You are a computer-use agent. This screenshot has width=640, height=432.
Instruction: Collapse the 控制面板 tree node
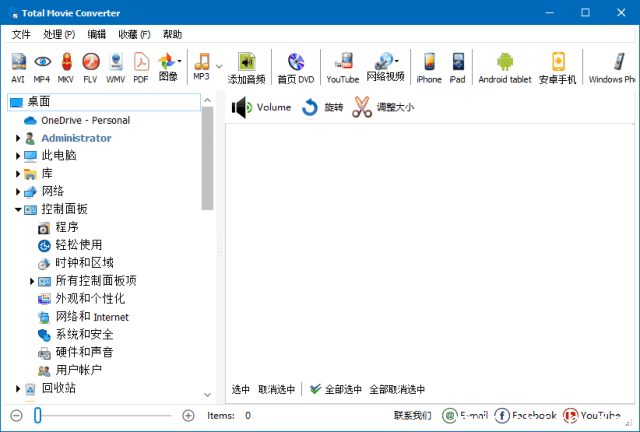click(x=18, y=210)
